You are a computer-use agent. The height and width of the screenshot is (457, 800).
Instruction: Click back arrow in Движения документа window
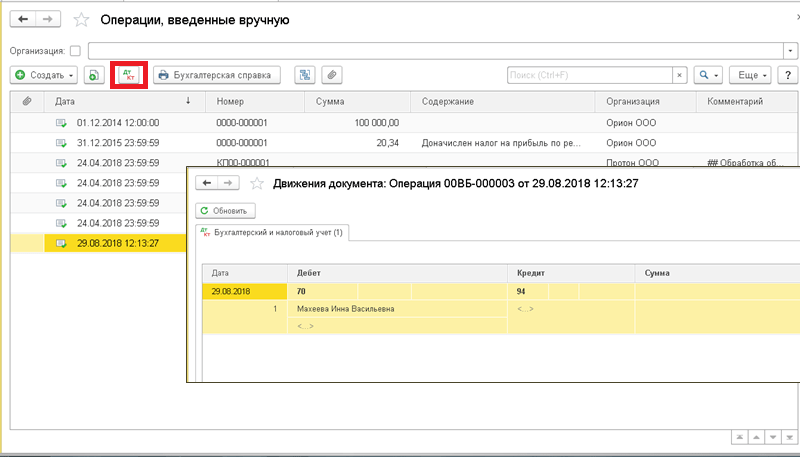(x=206, y=184)
